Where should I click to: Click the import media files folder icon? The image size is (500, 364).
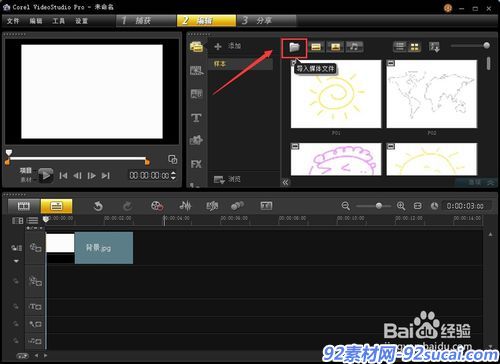click(x=294, y=47)
